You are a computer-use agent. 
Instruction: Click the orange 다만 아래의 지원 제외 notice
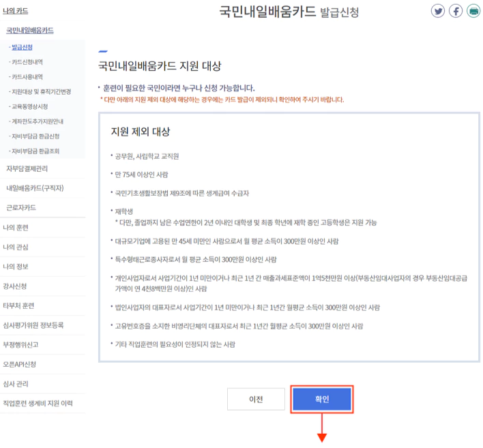click(x=222, y=100)
